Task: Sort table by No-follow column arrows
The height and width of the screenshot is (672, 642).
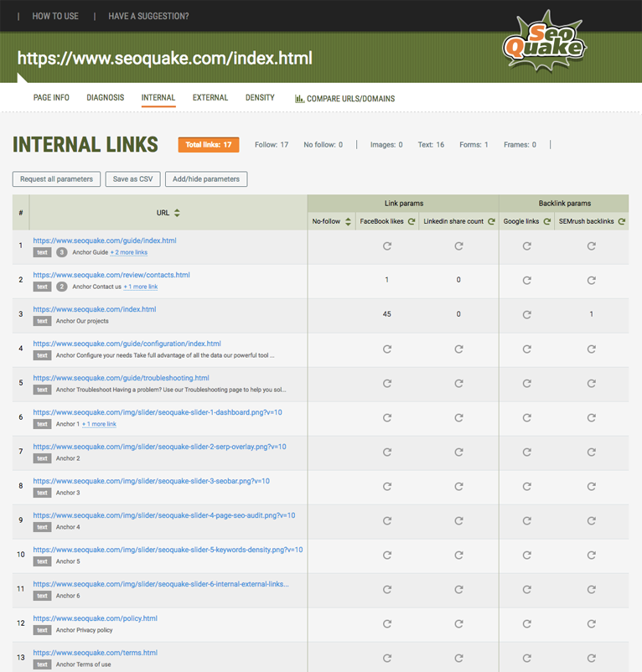Action: click(348, 221)
